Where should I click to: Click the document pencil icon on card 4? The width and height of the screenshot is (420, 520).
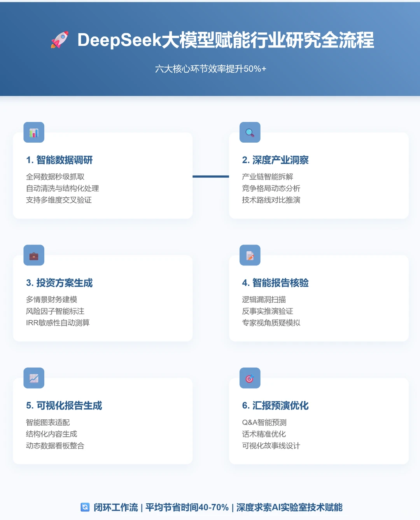(x=250, y=255)
